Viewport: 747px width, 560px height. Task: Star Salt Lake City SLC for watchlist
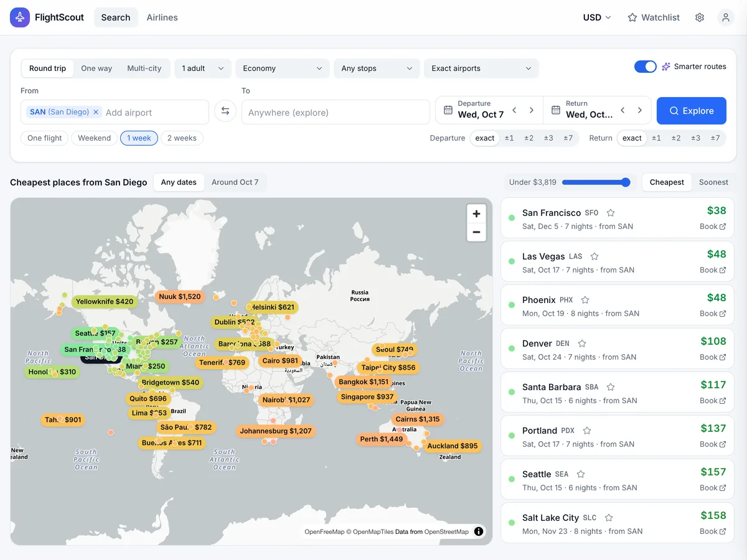click(609, 518)
